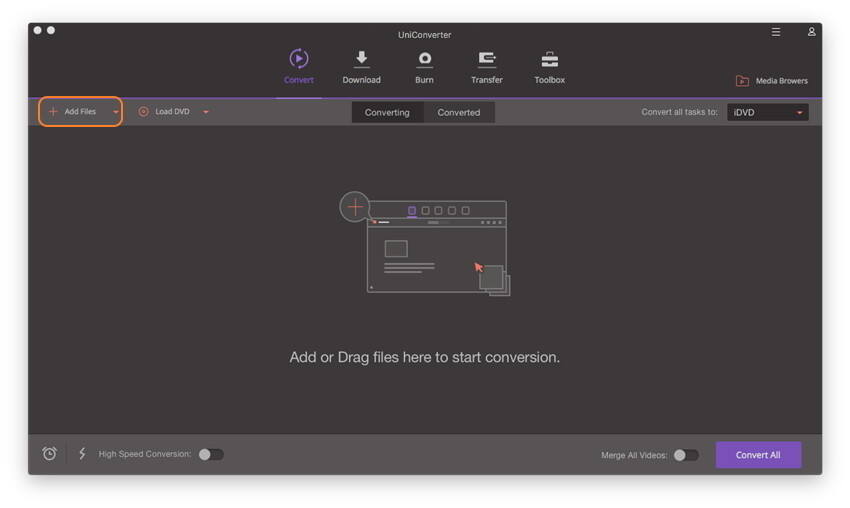The image size is (850, 508).
Task: Open the Download section icon
Action: pos(362,59)
